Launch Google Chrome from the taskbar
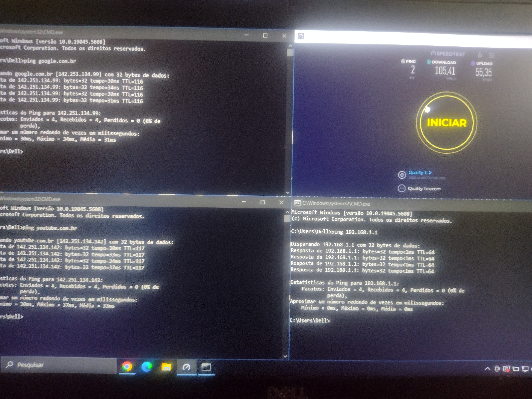Viewport: 532px width, 399px height. (127, 367)
